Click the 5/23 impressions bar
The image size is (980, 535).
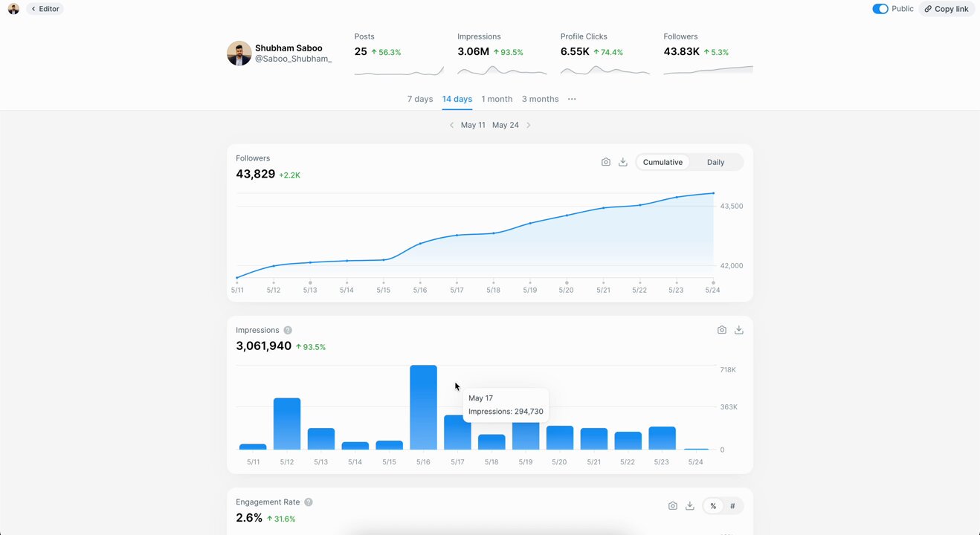coord(662,438)
